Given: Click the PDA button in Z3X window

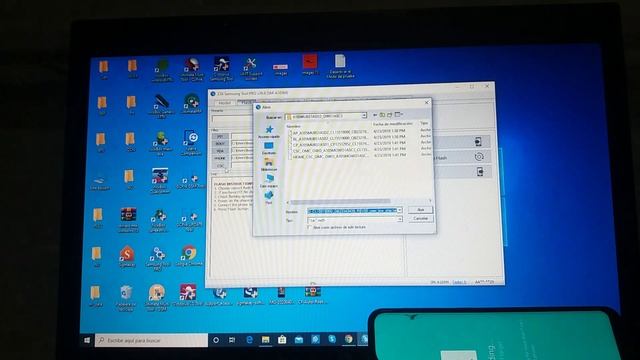Looking at the screenshot, I should (220, 151).
